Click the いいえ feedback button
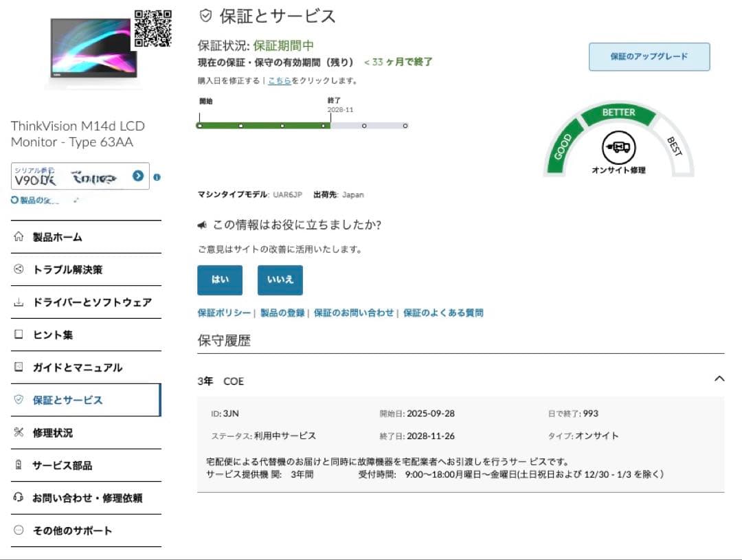The height and width of the screenshot is (560, 742). coord(280,280)
